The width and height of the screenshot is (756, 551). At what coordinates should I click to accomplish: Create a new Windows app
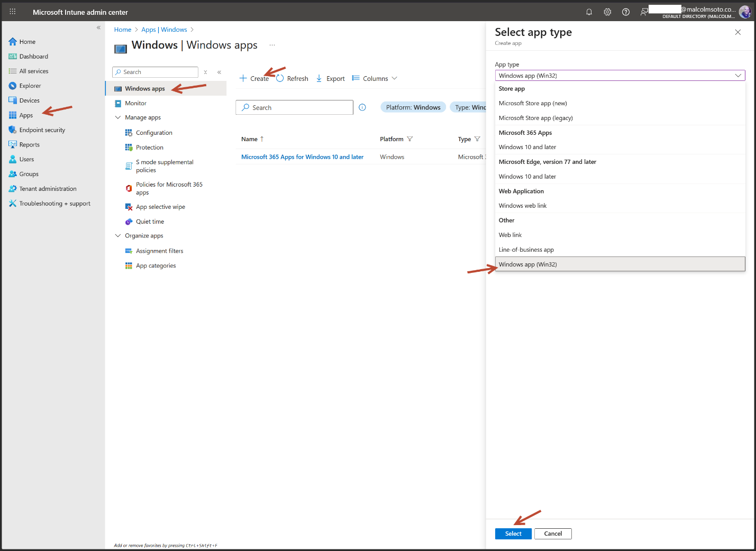[254, 78]
